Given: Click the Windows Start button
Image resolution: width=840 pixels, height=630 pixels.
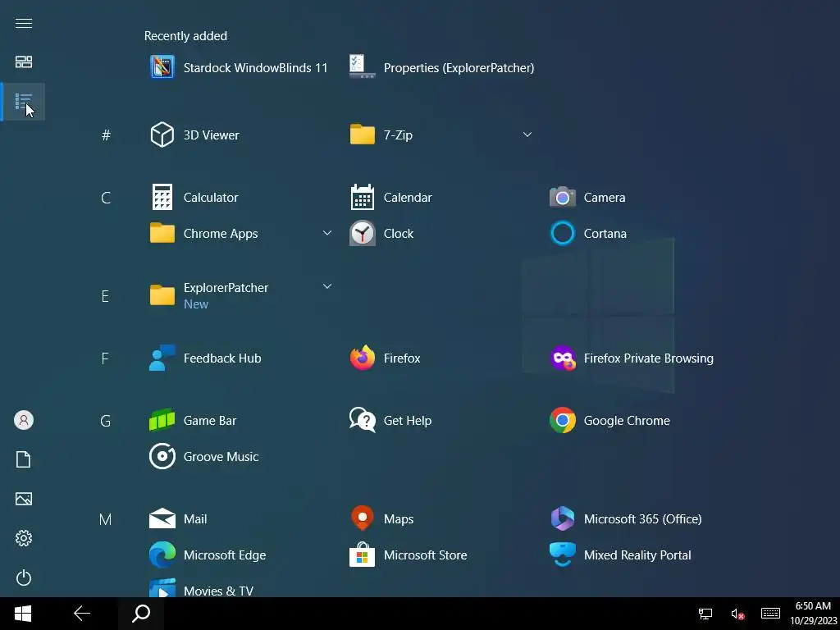Looking at the screenshot, I should [x=22, y=614].
